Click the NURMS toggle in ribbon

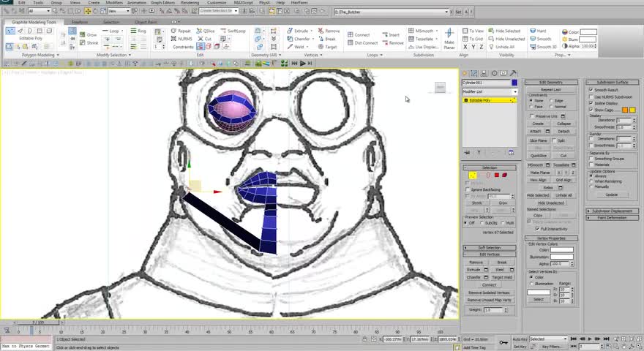181,39
